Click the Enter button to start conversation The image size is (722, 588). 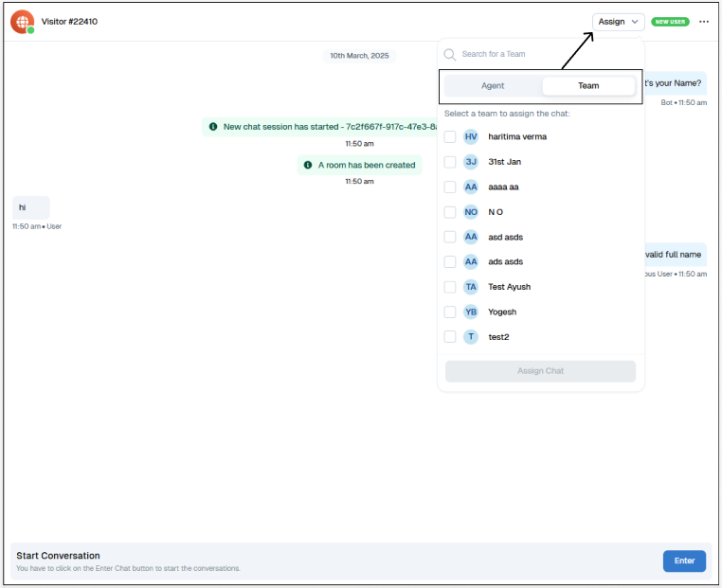click(684, 561)
